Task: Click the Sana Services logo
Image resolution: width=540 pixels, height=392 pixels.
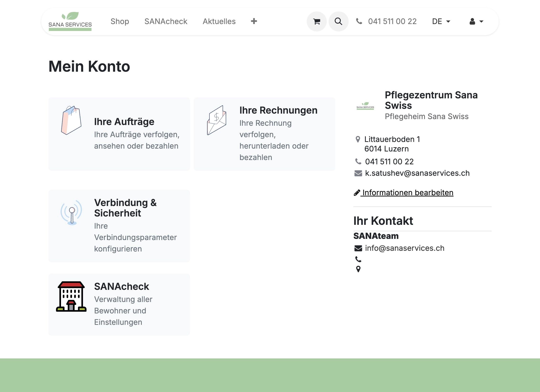Action: point(70,21)
